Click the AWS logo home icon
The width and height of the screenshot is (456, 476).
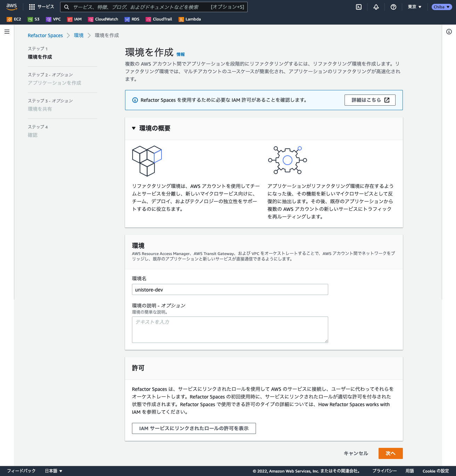(11, 7)
